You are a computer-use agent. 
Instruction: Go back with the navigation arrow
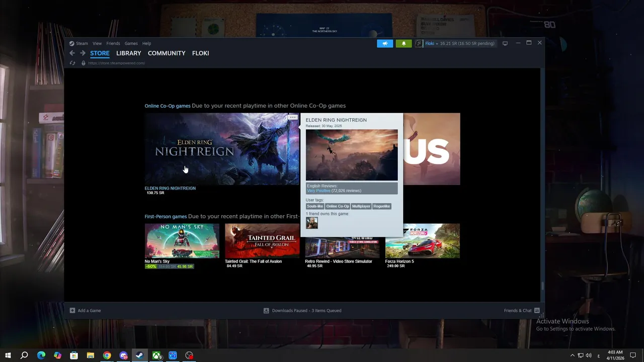click(x=72, y=53)
